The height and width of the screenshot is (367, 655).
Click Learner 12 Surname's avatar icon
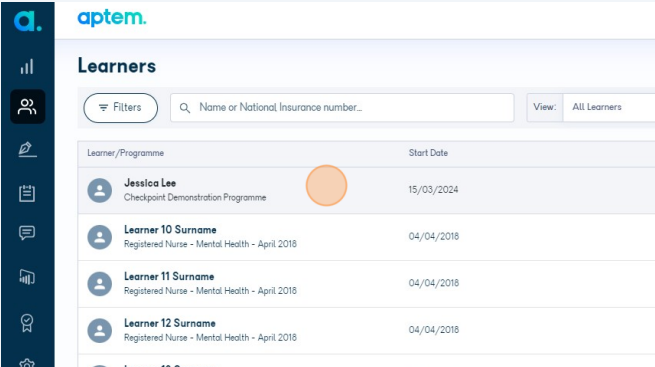coord(99,331)
